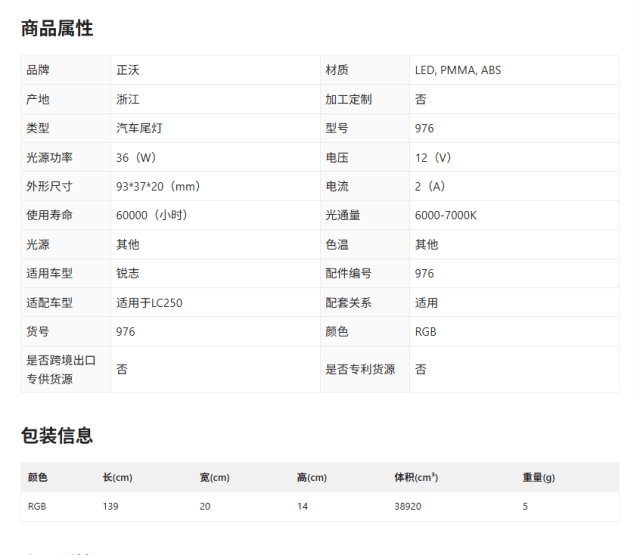Click the value 适用于LC250
This screenshot has height=555, width=640.
pos(149,303)
